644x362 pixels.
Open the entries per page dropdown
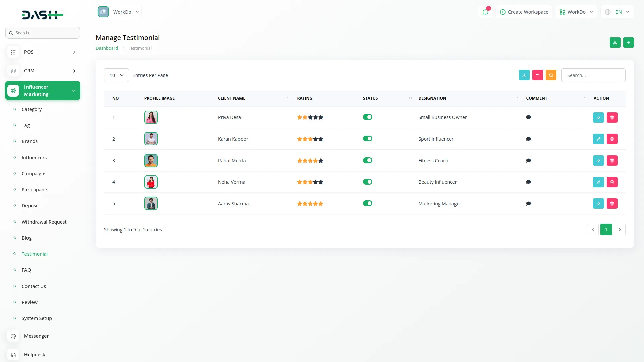[116, 75]
